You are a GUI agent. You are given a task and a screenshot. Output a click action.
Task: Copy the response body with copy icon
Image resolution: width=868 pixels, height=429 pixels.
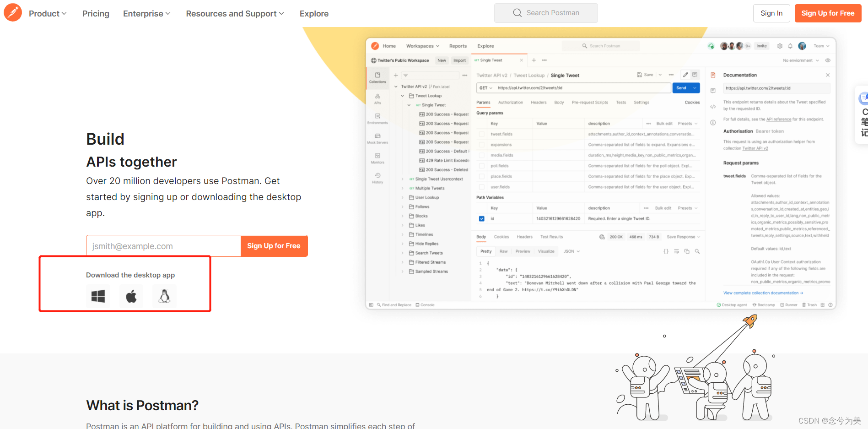687,251
